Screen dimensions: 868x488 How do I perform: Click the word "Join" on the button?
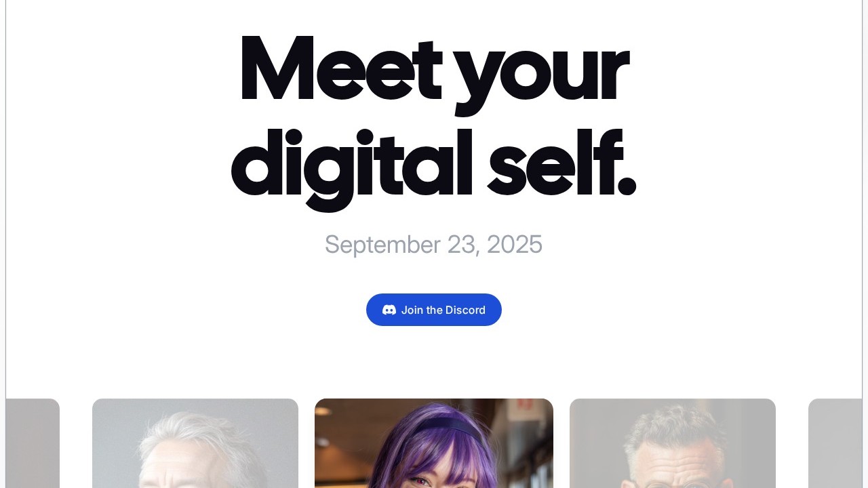coord(412,310)
